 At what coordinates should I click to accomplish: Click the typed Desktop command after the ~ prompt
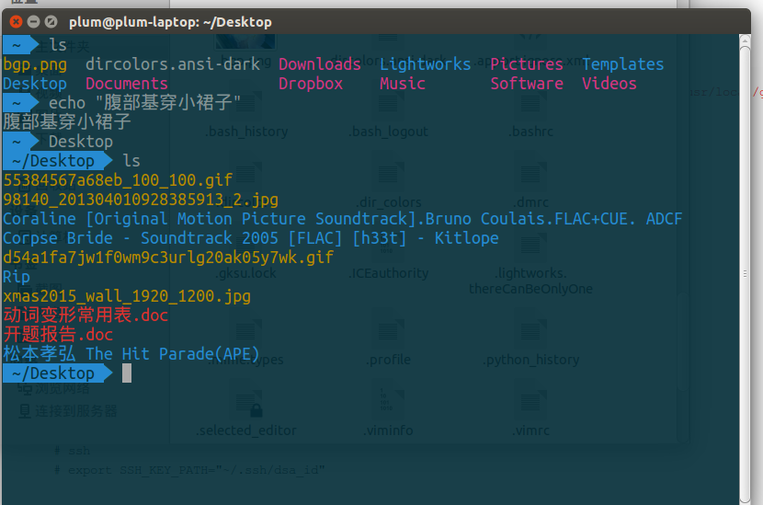tap(81, 142)
